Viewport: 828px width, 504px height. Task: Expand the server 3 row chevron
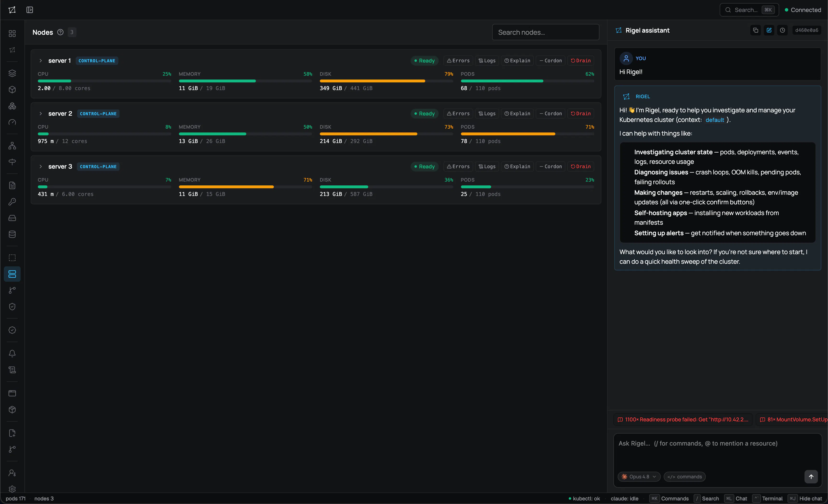pyautogui.click(x=40, y=166)
